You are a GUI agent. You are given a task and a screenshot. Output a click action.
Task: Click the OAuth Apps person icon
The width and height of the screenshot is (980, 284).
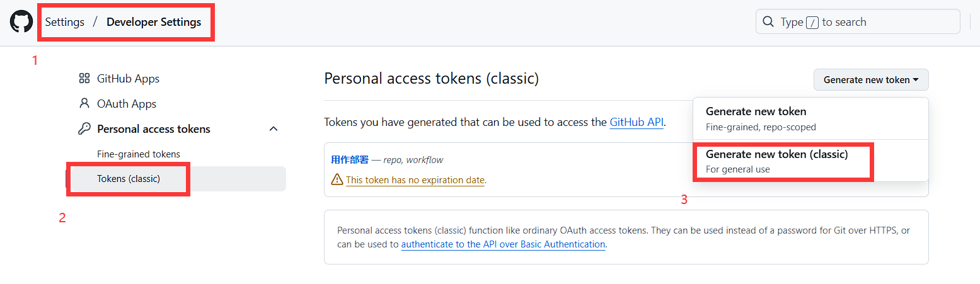84,104
